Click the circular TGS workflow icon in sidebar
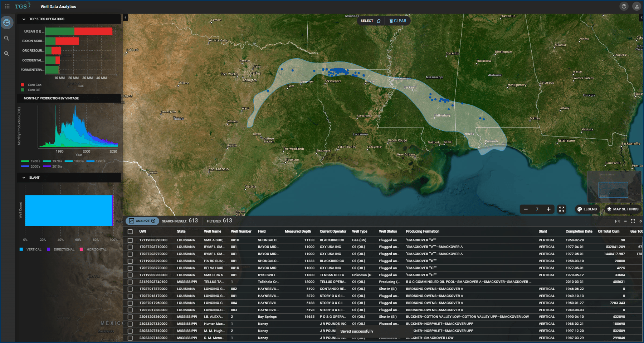Image resolution: width=644 pixels, height=343 pixels. tap(7, 22)
